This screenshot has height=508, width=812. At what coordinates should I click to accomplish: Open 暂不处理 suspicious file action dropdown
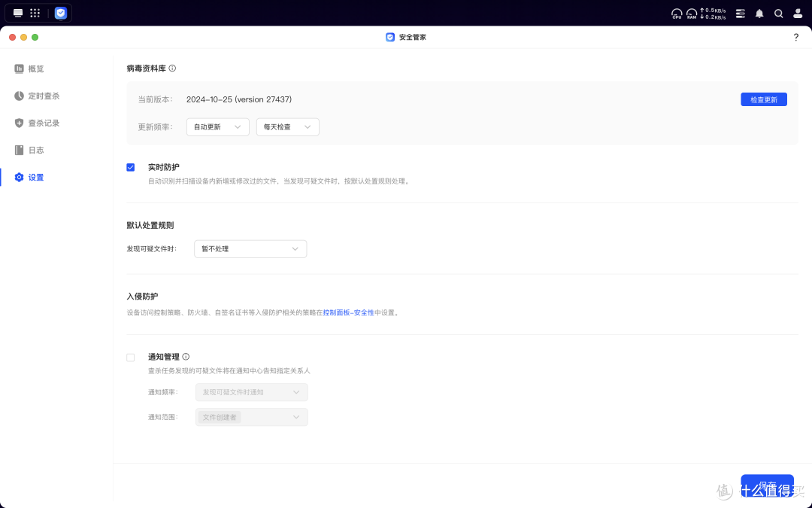[250, 249]
